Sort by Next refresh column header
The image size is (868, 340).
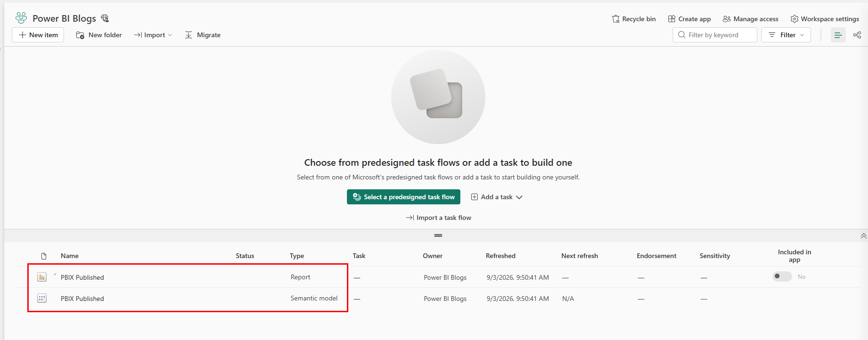click(579, 256)
